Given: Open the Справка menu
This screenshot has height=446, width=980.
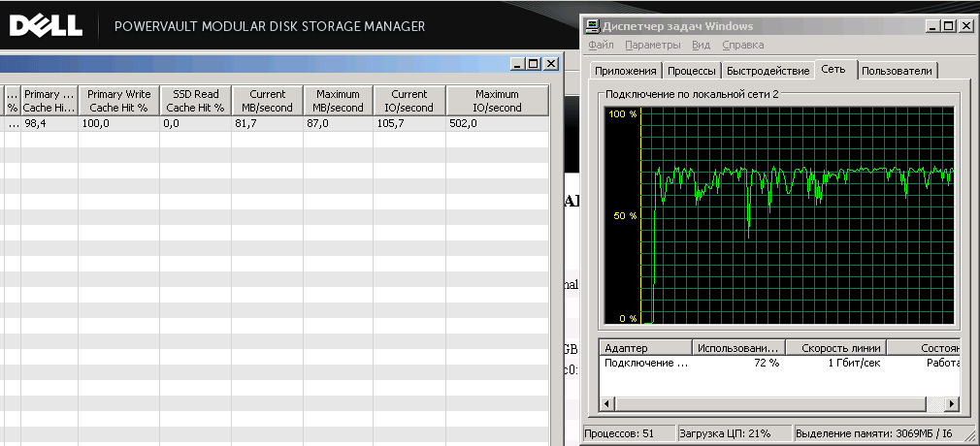Looking at the screenshot, I should 742,45.
